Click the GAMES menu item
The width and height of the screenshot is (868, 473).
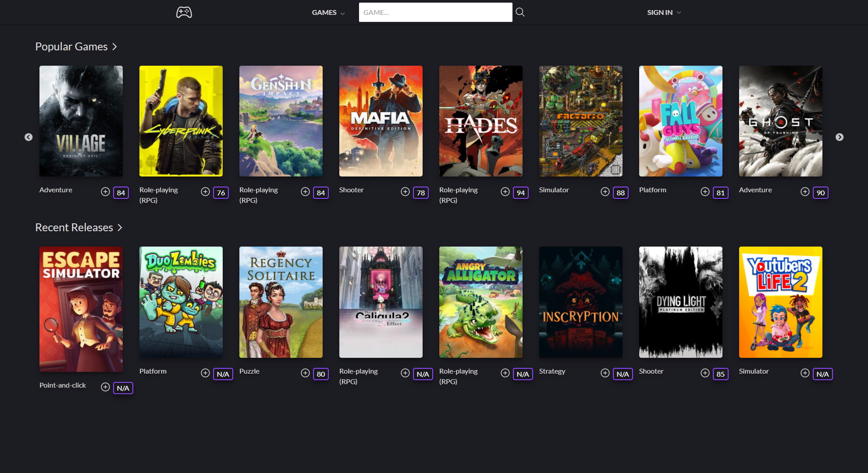324,13
